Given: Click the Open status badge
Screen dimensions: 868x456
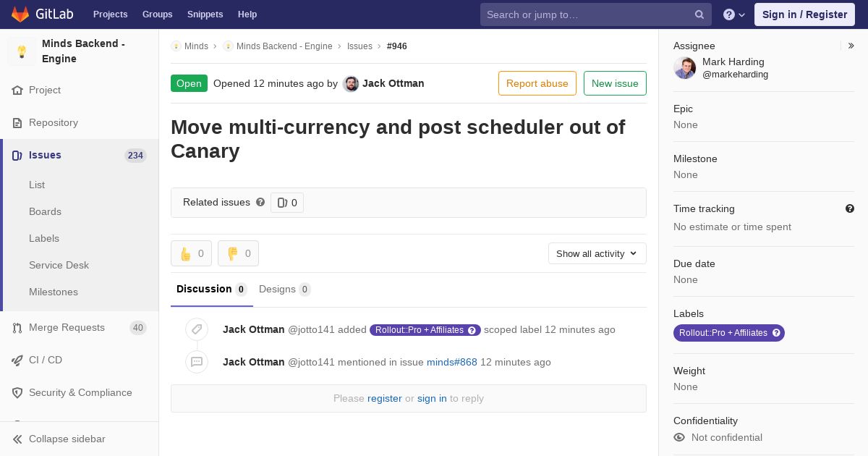Looking at the screenshot, I should pos(189,83).
